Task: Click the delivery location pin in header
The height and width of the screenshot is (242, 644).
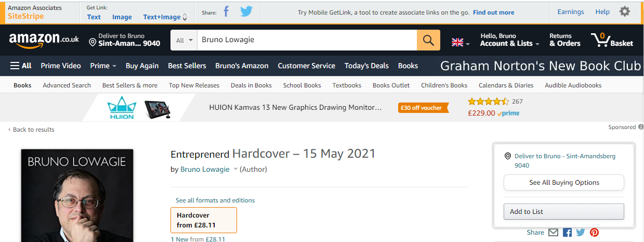Action: 93,42
